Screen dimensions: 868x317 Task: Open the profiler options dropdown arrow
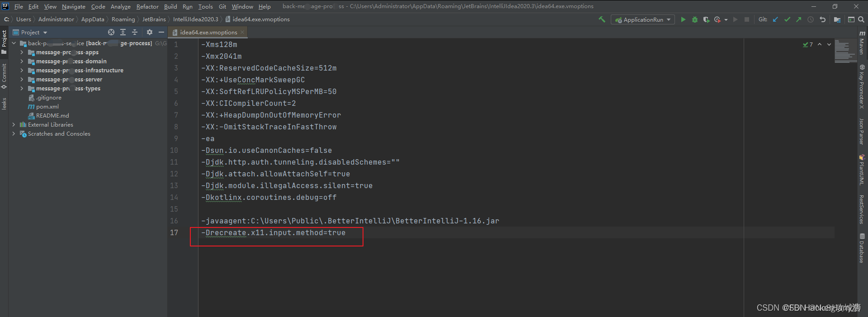tap(726, 20)
